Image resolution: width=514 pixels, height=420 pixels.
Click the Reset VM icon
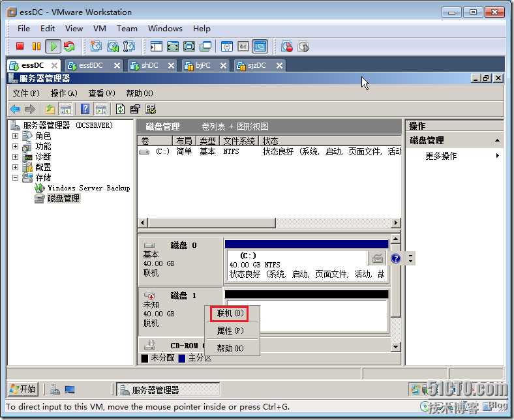click(69, 46)
